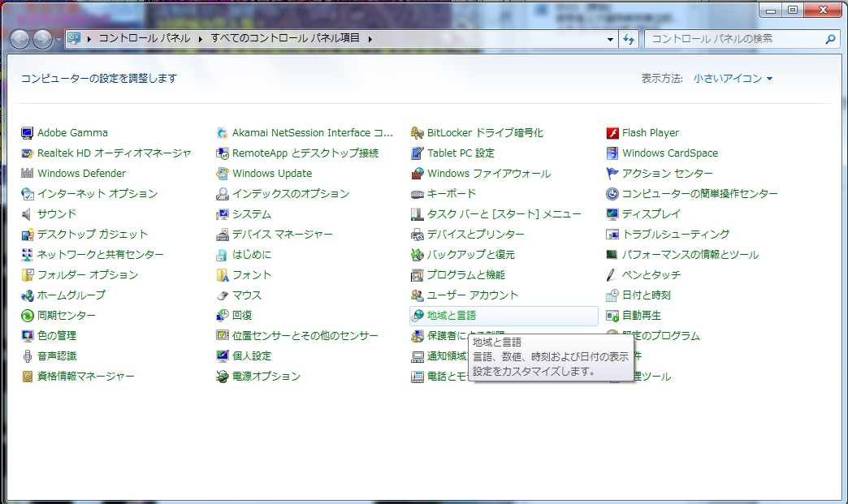Click the マウス icon
The image size is (848, 504).
tap(223, 295)
